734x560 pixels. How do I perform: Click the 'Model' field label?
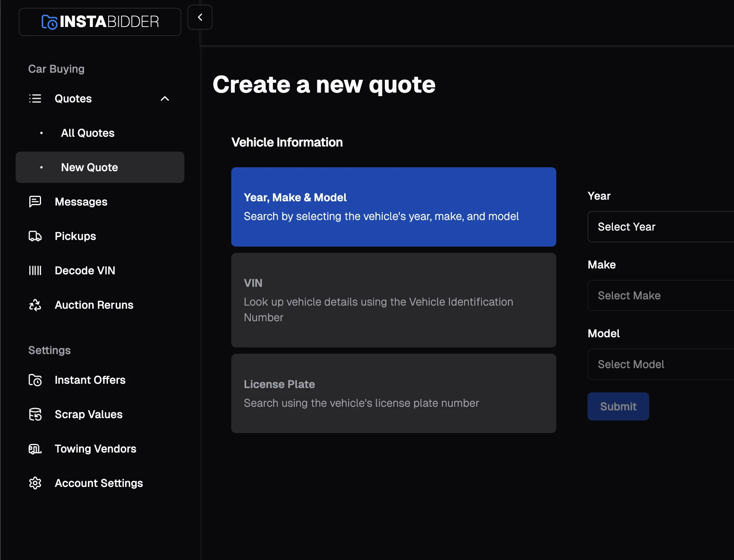click(x=604, y=333)
